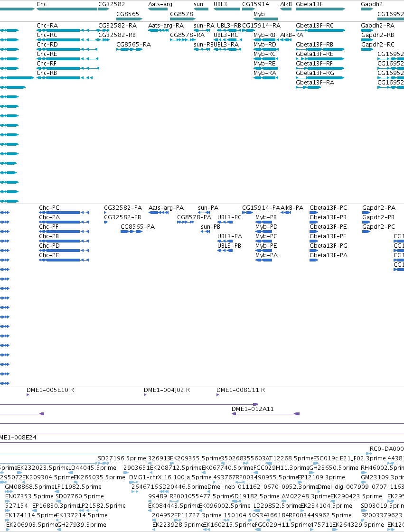Viewport: 404px width, 532px height.
Task: Select the UBL3-PB protein label
Action: point(229,246)
